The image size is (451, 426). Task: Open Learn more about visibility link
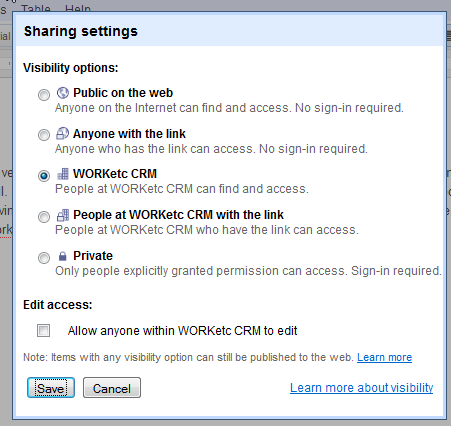point(361,388)
